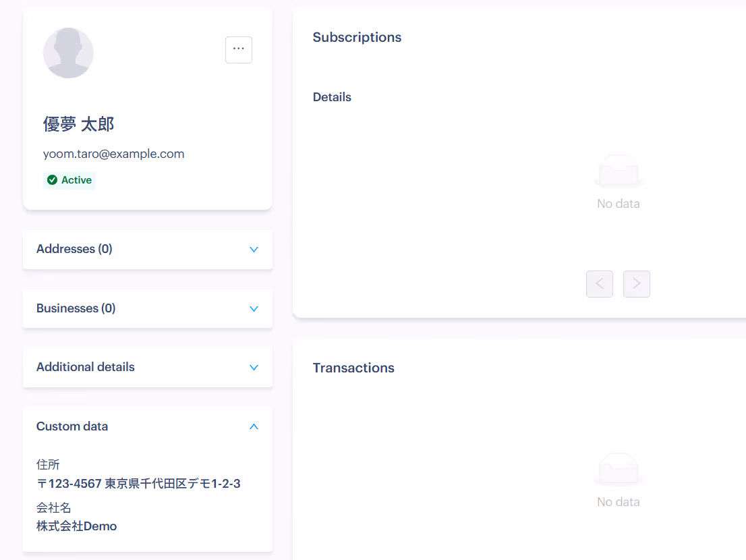
Task: Click the Details label under Subscriptions
Action: [332, 97]
